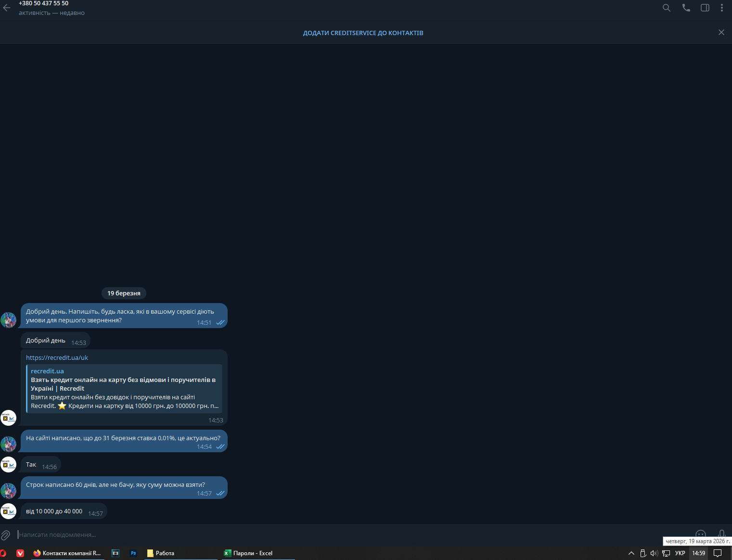Switch to Firefox 'Контакти компанії R...' window
This screenshot has height=560, width=732.
pos(67,553)
